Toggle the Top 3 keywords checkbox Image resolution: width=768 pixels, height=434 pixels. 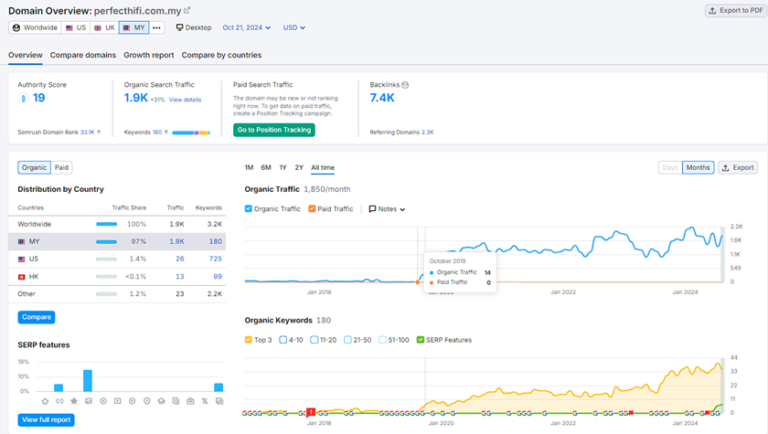tap(248, 340)
